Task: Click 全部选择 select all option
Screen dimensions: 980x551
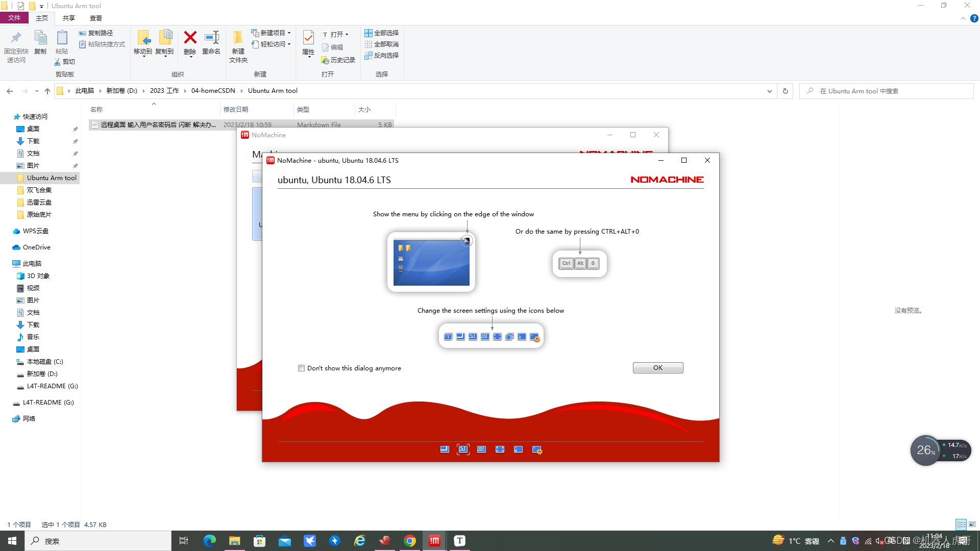Action: coord(381,33)
